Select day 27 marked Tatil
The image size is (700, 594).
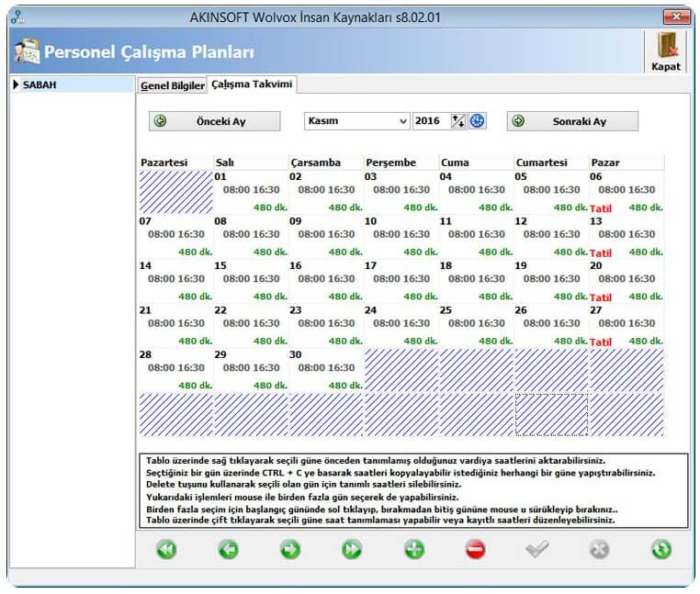(627, 326)
